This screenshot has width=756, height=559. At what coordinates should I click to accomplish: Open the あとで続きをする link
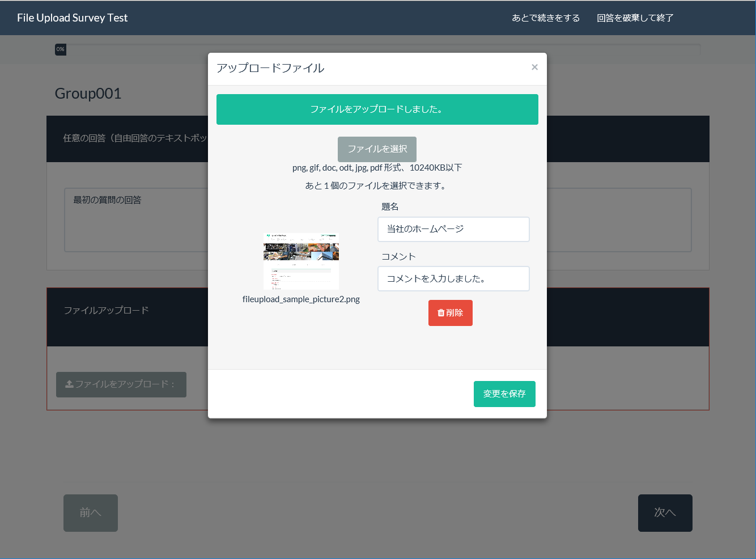point(545,18)
